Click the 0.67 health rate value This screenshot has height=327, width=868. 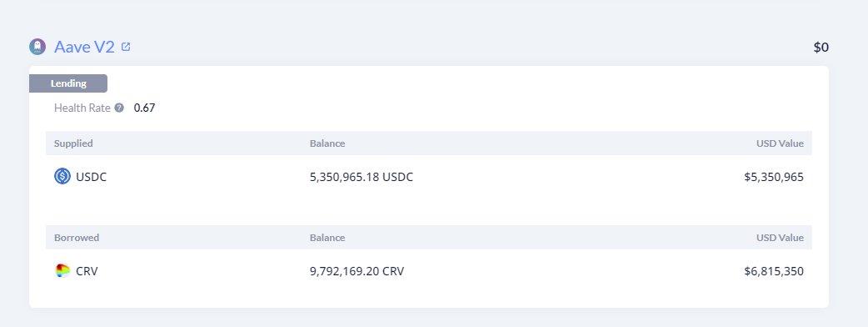click(144, 108)
